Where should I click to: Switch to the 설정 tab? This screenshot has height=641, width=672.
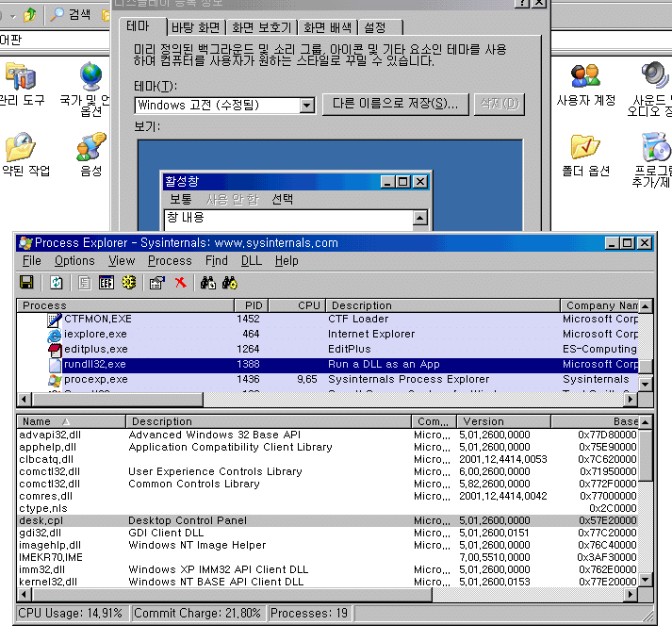click(381, 28)
